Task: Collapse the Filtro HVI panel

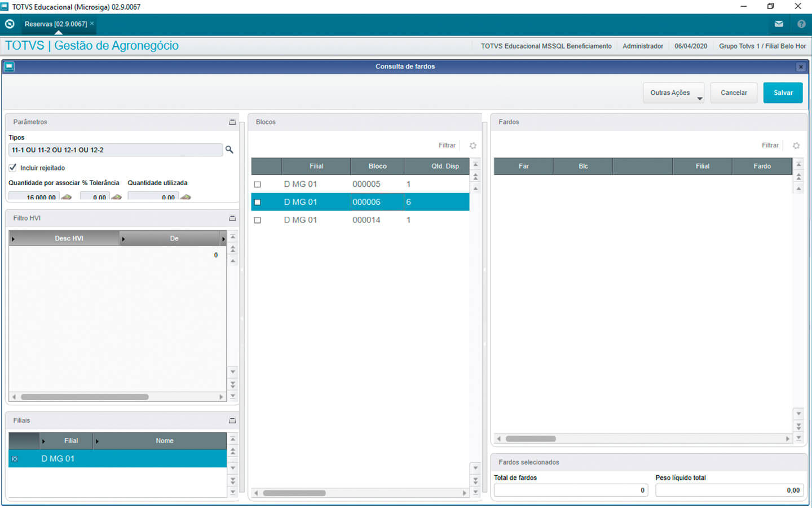Action: coord(232,218)
